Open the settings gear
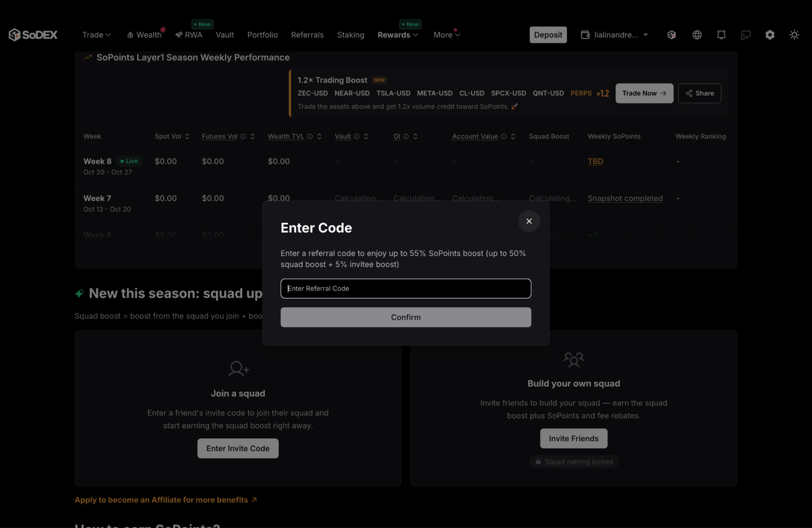This screenshot has height=528, width=812. 770,34
